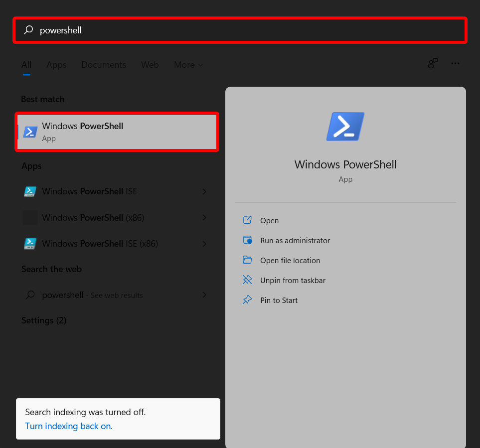Choose Run as administrator
The height and width of the screenshot is (448, 480).
[x=295, y=241]
